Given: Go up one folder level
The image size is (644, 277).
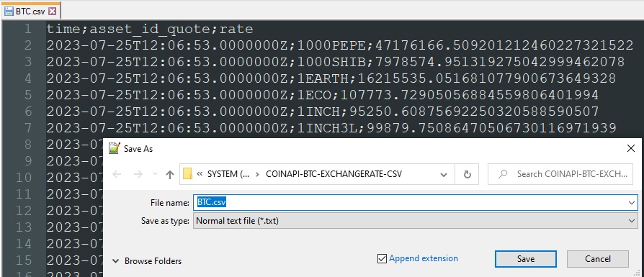Looking at the screenshot, I should (169, 174).
